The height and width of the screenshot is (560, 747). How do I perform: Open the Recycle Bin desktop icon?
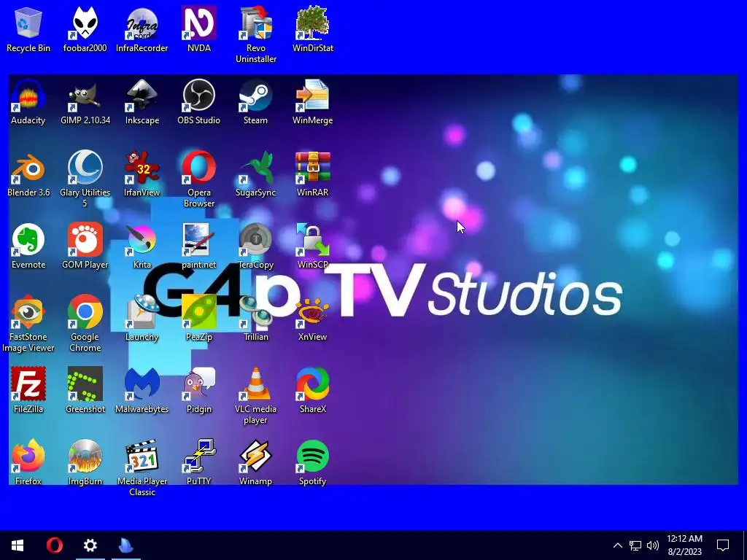[28, 29]
